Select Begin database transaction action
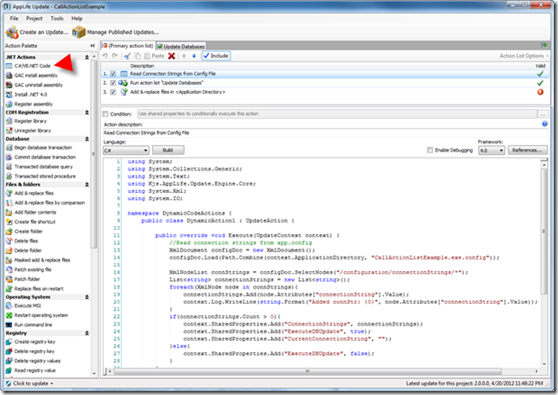558x395 pixels. (39, 148)
